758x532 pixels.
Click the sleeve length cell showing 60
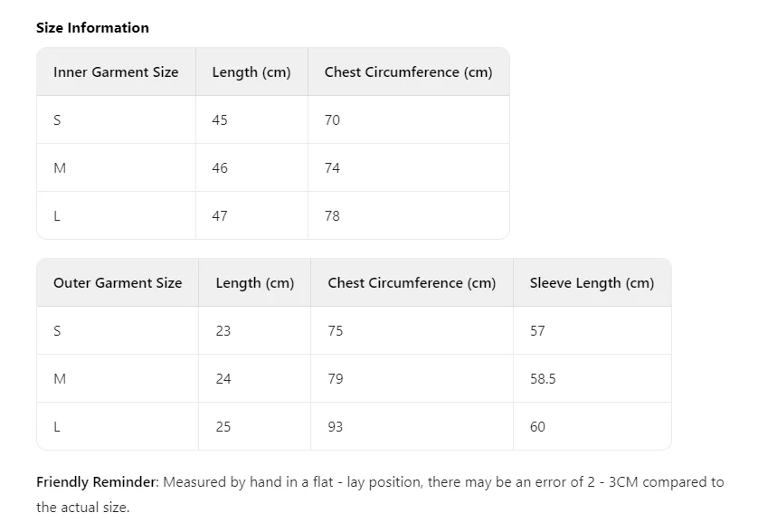pyautogui.click(x=537, y=427)
